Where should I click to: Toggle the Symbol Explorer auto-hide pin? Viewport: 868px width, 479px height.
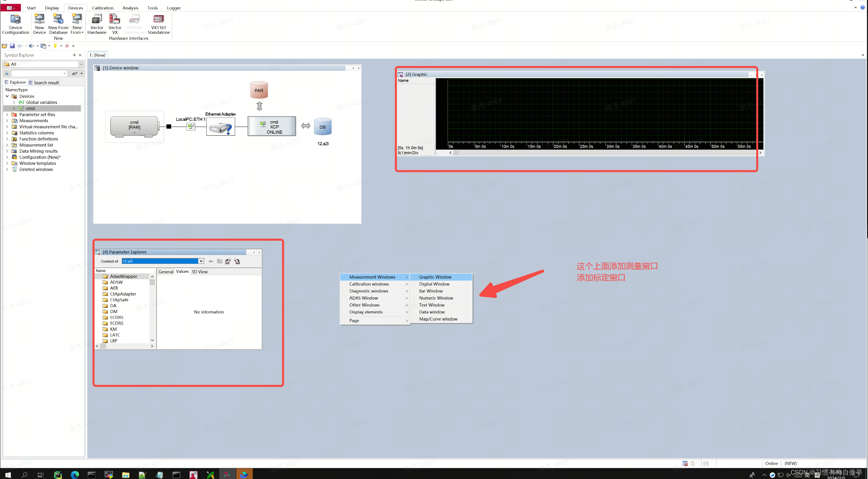tap(74, 55)
